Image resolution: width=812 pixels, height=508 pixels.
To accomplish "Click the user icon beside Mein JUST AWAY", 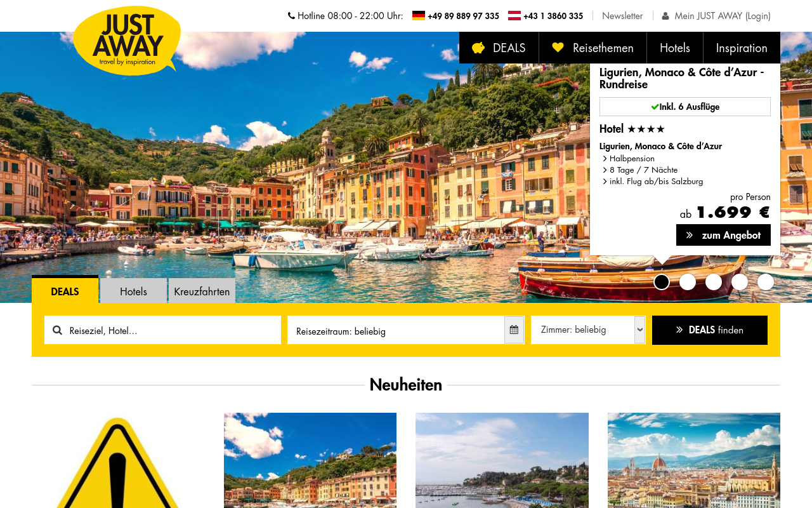I will click(x=665, y=16).
